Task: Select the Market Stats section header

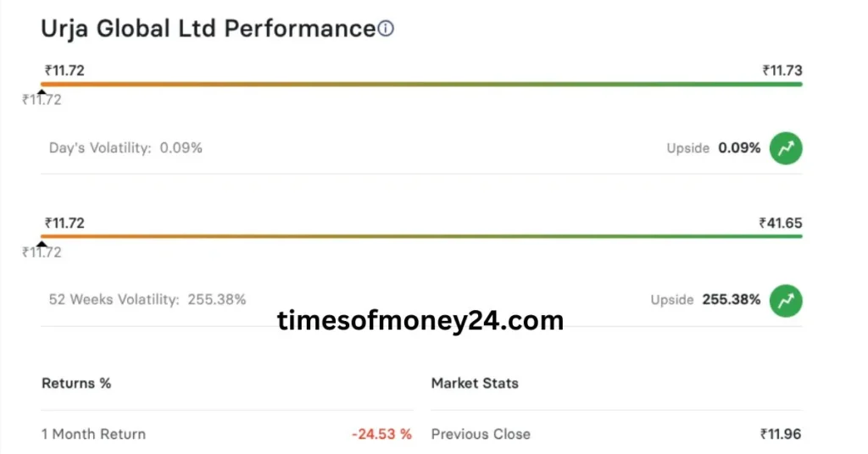Action: (475, 383)
